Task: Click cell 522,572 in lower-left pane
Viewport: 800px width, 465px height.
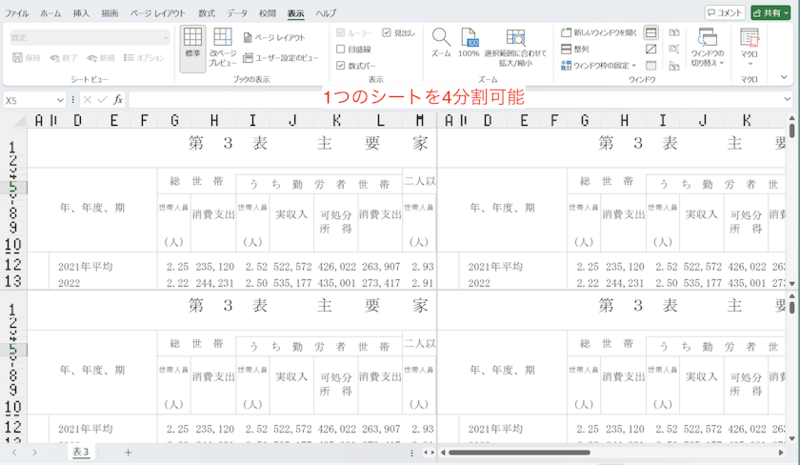Action: [292, 429]
